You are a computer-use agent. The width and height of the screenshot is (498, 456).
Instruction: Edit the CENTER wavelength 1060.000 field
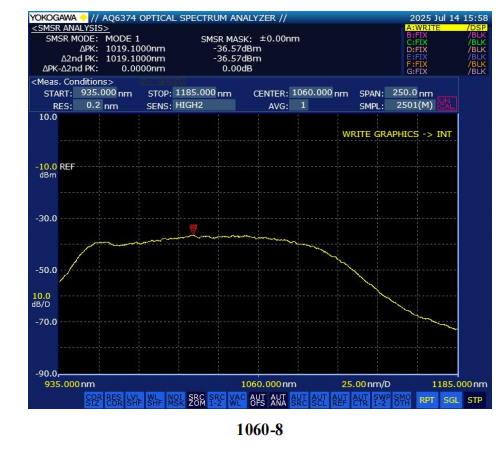pyautogui.click(x=311, y=93)
